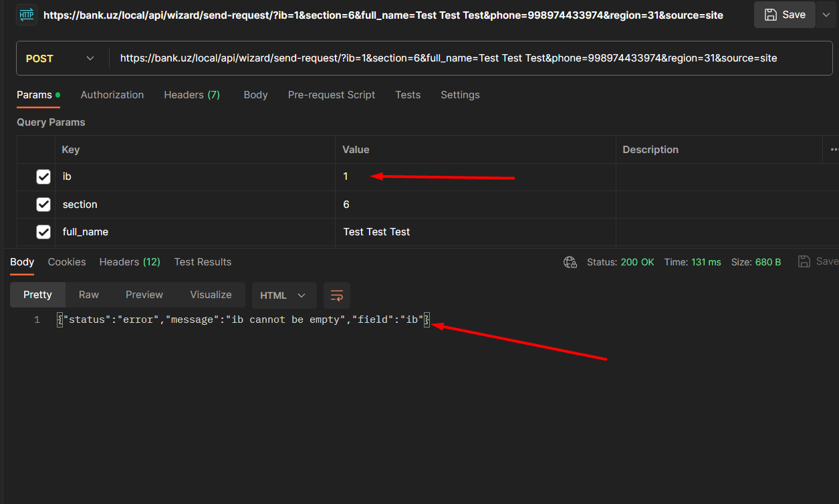839x504 pixels.
Task: Open the HTML format dropdown
Action: (x=283, y=295)
